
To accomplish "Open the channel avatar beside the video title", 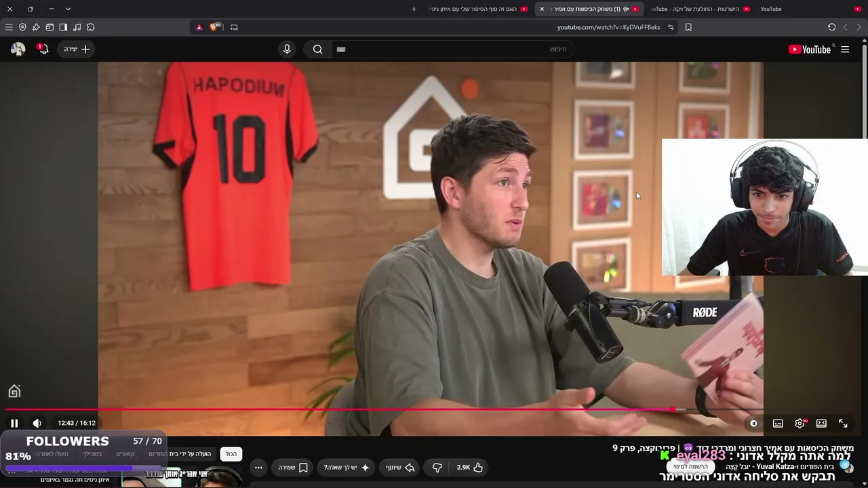I will tap(846, 467).
